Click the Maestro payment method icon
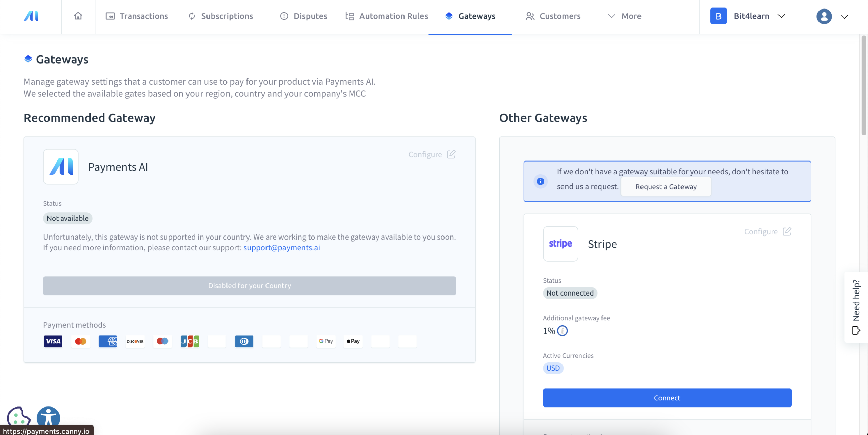Screen dimensions: 868x435 tap(162, 341)
